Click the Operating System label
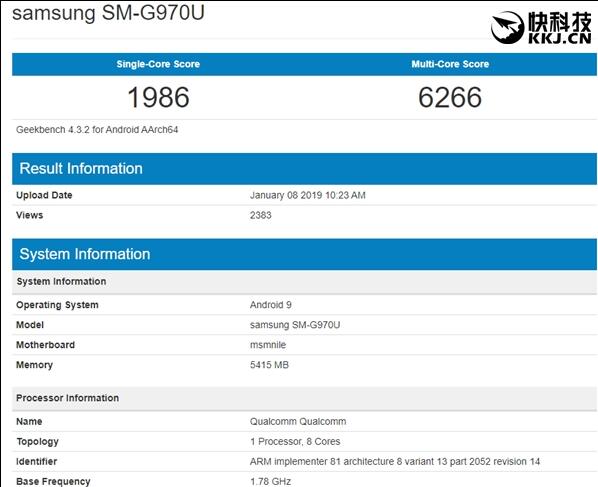This screenshot has height=487, width=598. point(57,305)
